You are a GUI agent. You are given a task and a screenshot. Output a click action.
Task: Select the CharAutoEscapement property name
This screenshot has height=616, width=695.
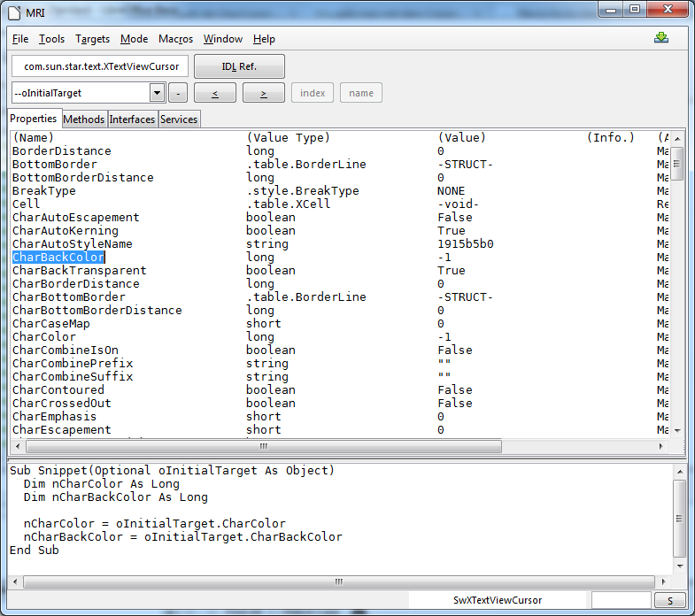pyautogui.click(x=76, y=218)
